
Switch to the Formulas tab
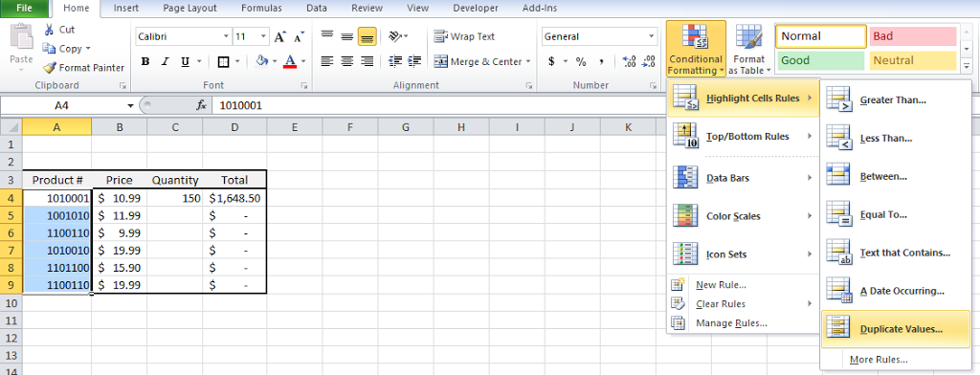(x=262, y=8)
